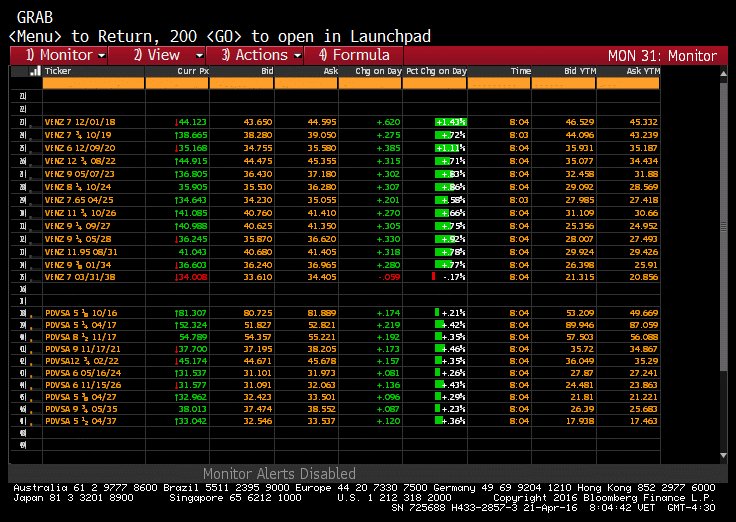
Task: Select the Formula menu item
Action: pos(353,55)
